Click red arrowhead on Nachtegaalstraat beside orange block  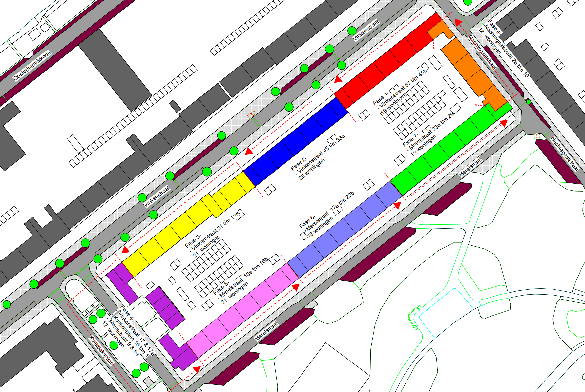pos(459,22)
